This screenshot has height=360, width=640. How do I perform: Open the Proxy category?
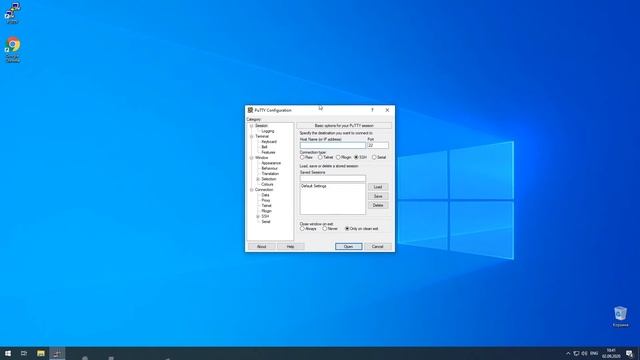pos(266,200)
